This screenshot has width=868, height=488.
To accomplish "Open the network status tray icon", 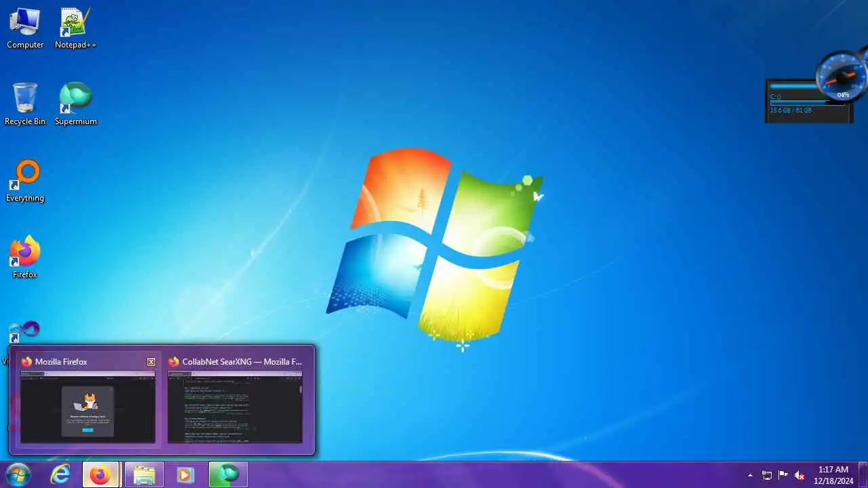I will click(767, 475).
